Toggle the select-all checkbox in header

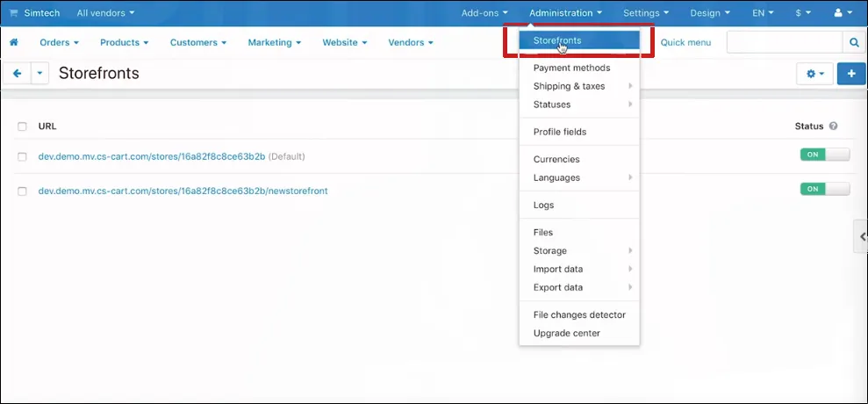click(x=22, y=126)
